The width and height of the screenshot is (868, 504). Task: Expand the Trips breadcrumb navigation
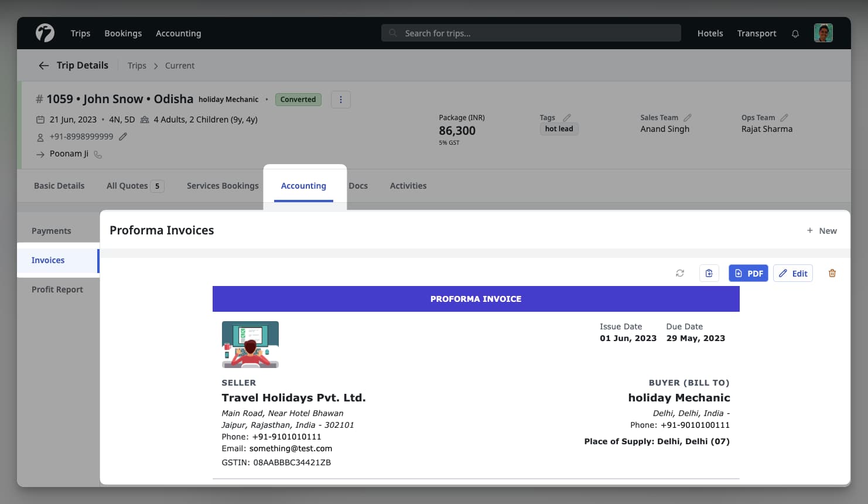coord(136,65)
